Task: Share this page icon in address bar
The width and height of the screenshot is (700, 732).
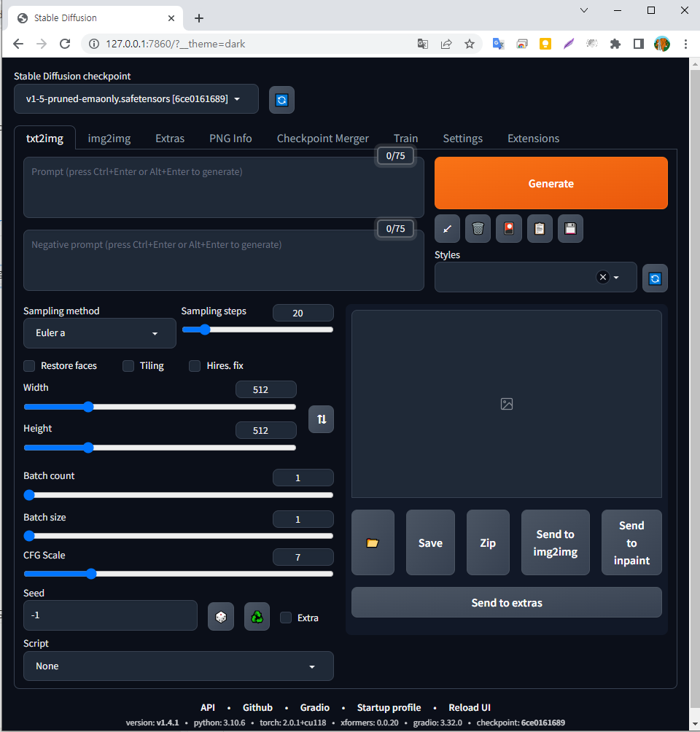Action: coord(446,44)
